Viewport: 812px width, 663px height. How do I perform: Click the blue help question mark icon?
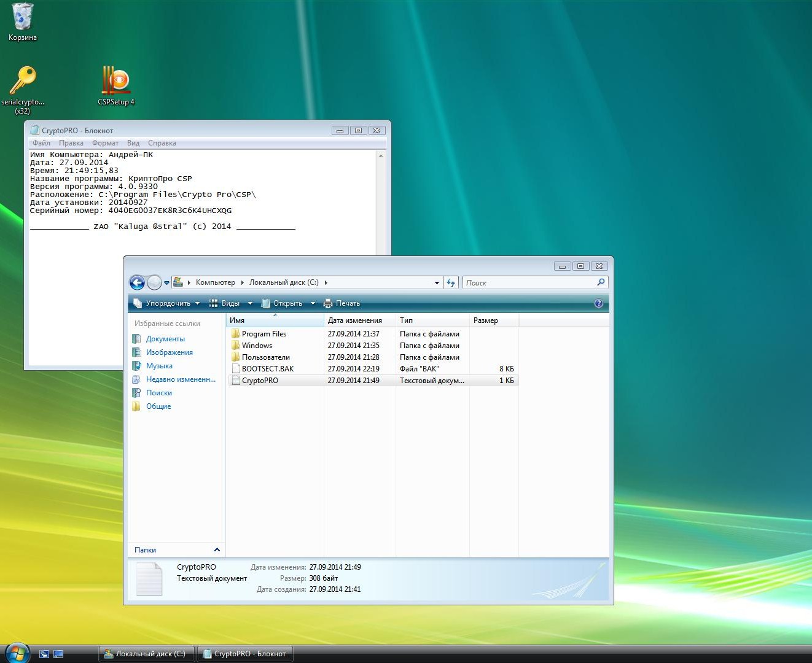click(599, 303)
